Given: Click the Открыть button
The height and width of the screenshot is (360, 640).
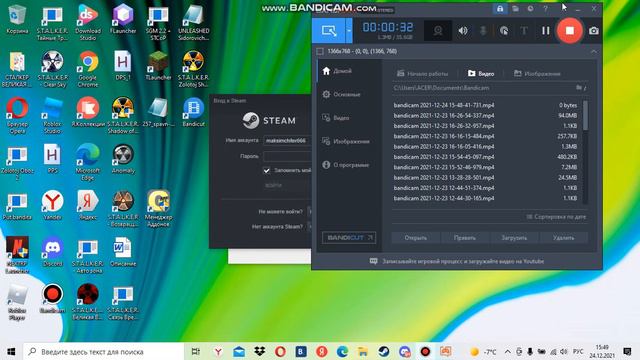Looking at the screenshot, I should click(x=416, y=238).
